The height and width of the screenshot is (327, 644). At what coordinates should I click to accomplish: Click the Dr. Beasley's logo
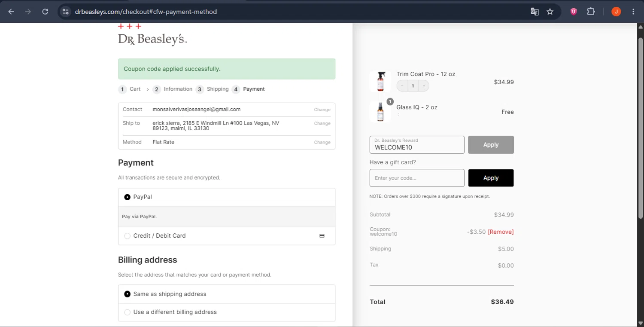[152, 35]
